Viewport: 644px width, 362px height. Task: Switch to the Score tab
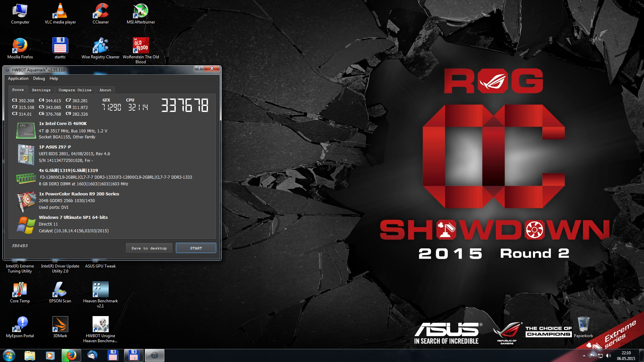pos(18,90)
